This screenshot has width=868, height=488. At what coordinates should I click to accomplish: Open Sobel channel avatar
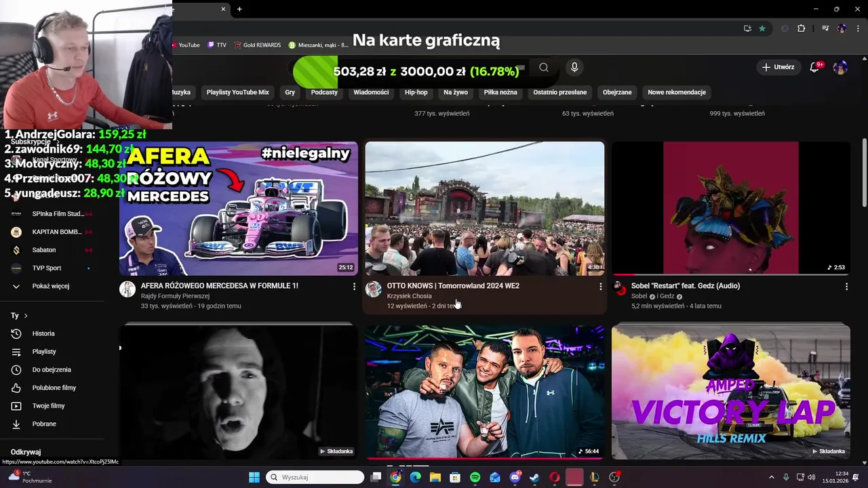(x=619, y=289)
